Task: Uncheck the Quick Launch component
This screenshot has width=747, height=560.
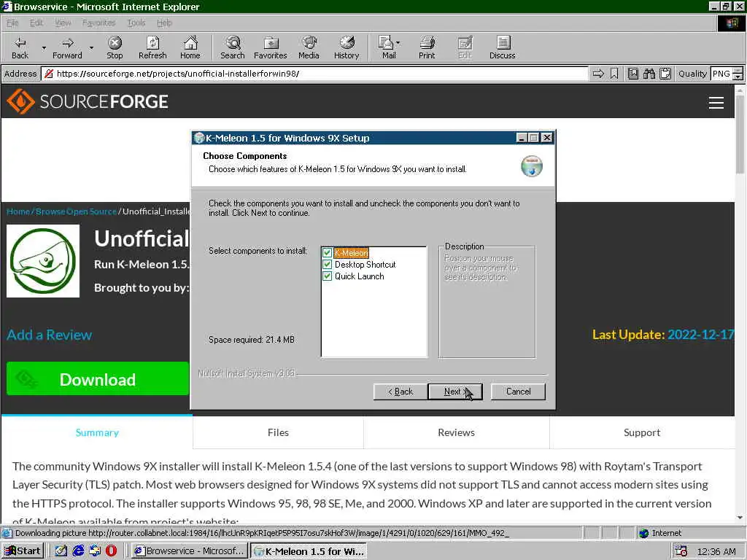Action: [x=328, y=276]
